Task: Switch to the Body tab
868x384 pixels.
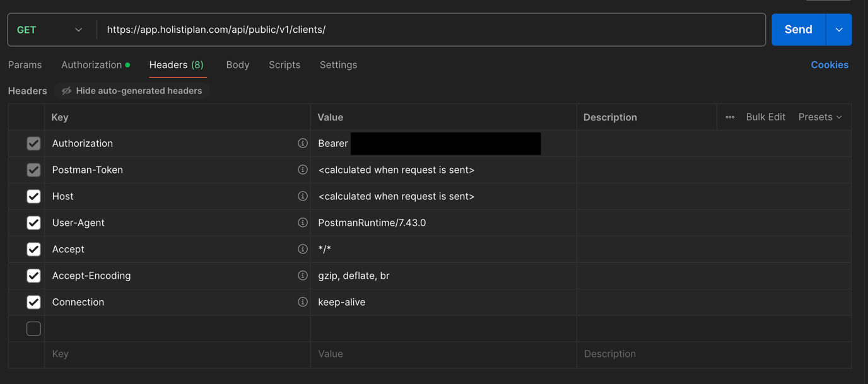Action: (x=238, y=64)
